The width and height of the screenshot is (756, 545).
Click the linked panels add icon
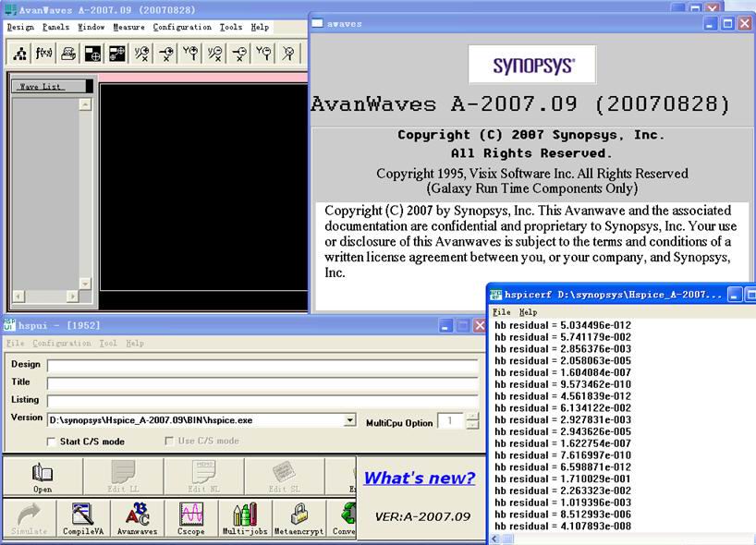117,53
